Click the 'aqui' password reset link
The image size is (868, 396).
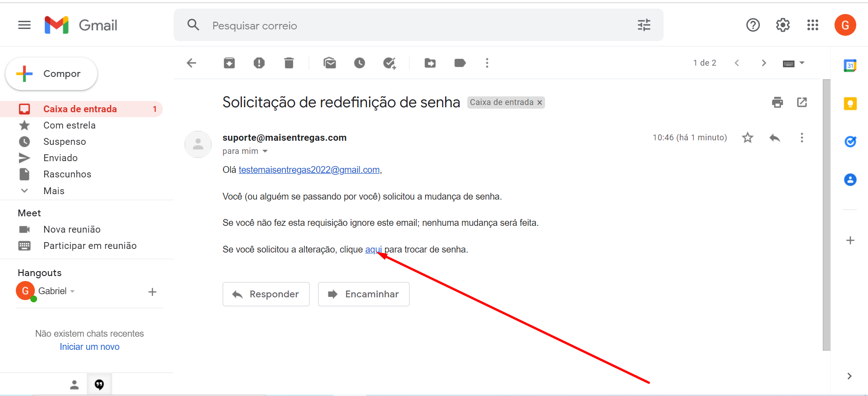tap(374, 249)
